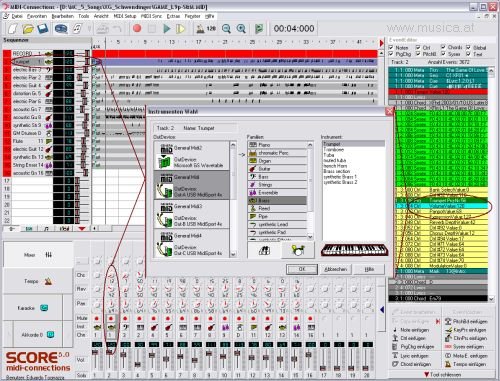This screenshot has height=381, width=500.
Task: Click the new file toolbar icon
Action: point(13,29)
